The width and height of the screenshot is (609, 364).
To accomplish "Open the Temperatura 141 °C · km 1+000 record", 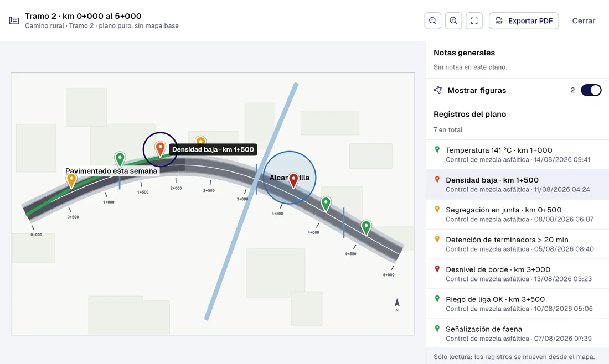I will pyautogui.click(x=517, y=154).
